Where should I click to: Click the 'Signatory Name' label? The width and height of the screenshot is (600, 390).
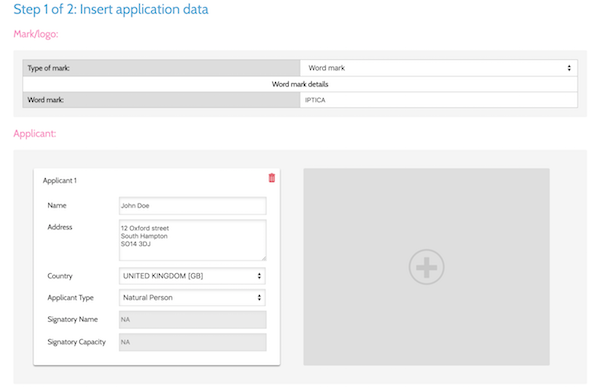coord(72,320)
